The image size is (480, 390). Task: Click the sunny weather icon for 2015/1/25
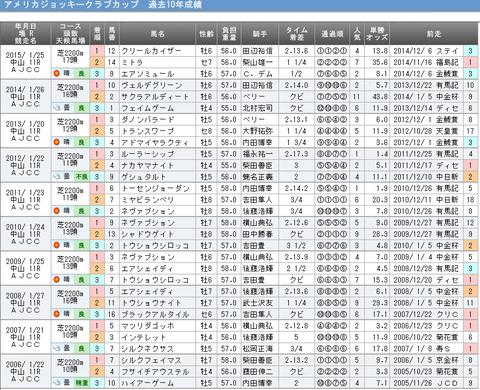(x=57, y=73)
